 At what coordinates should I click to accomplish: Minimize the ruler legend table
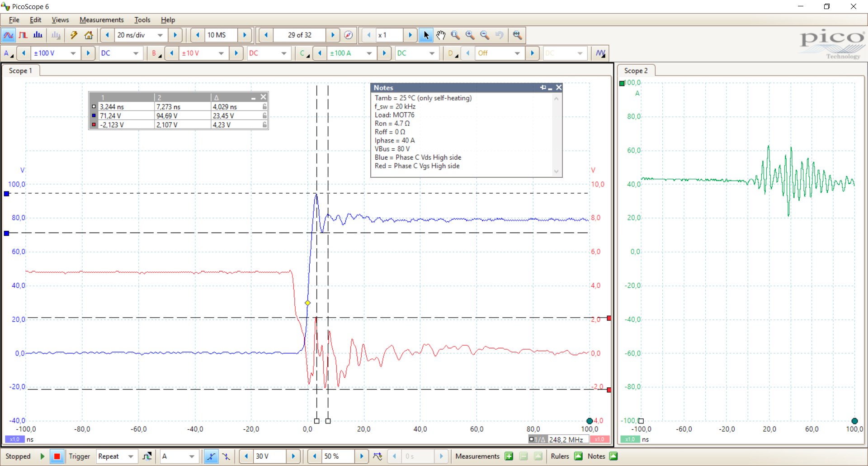[x=254, y=97]
